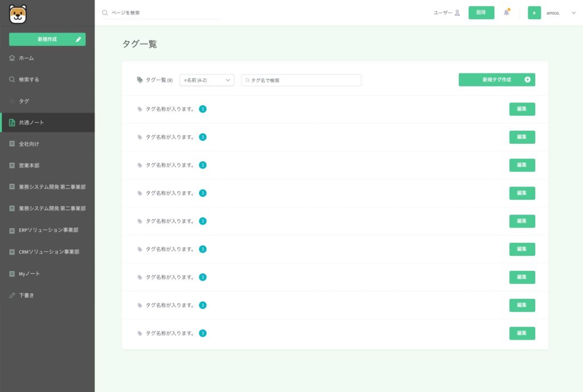
Task: Click 編集 button on the third tag row
Action: [x=522, y=165]
